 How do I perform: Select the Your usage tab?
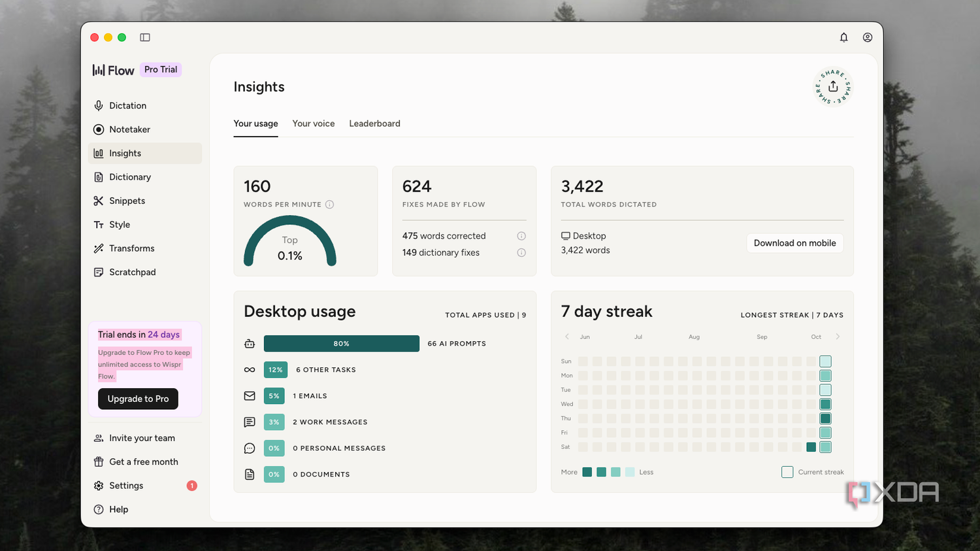pos(255,124)
